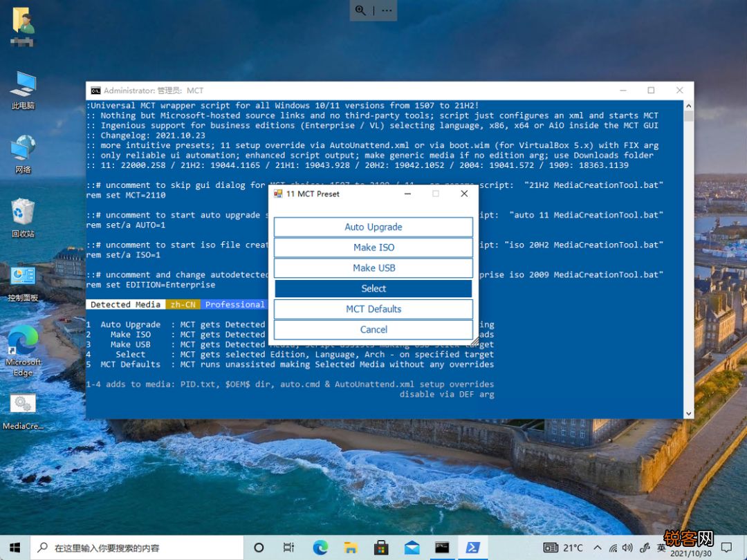Select the Microsoft Edge desktop shortcut
The width and height of the screenshot is (747, 560).
23,351
